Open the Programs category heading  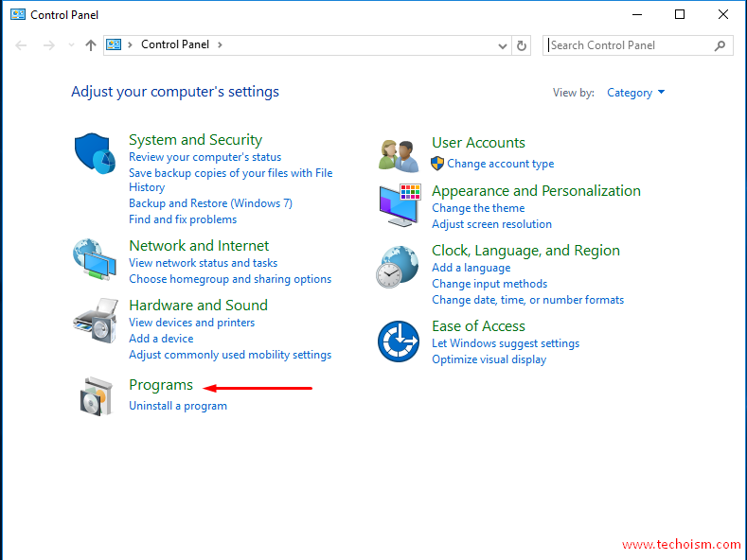(161, 385)
